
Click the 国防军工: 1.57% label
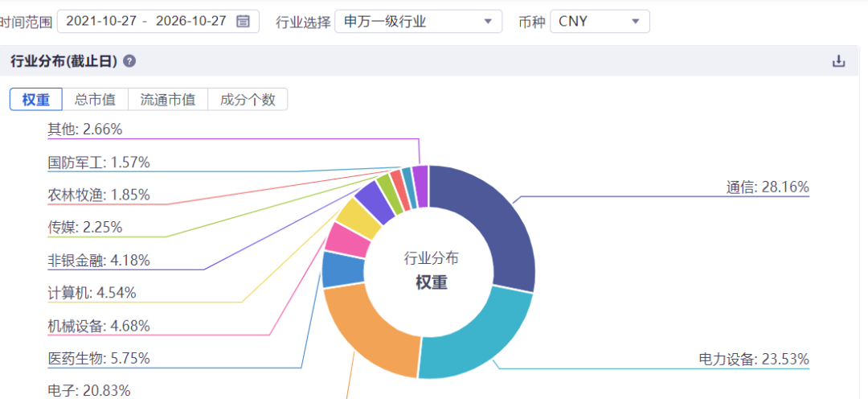(x=99, y=162)
